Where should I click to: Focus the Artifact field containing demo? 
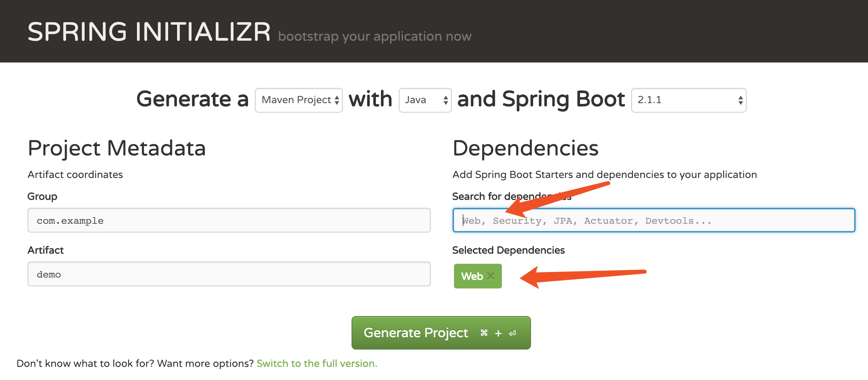pyautogui.click(x=229, y=274)
